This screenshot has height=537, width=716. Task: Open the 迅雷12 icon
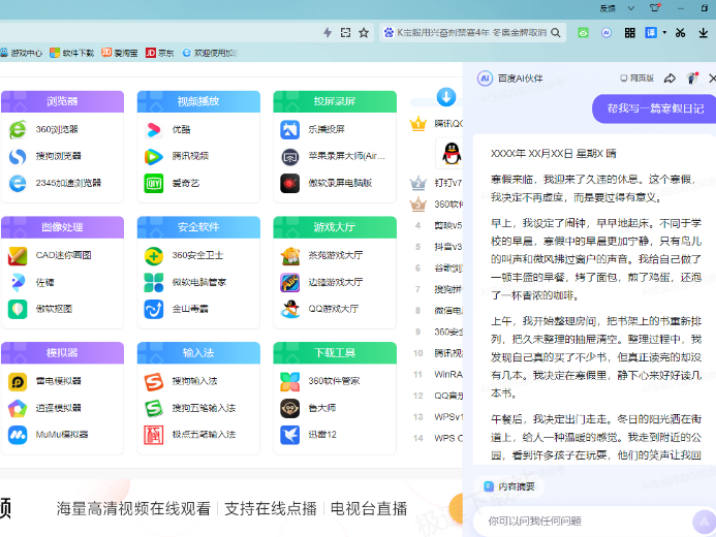coord(290,435)
